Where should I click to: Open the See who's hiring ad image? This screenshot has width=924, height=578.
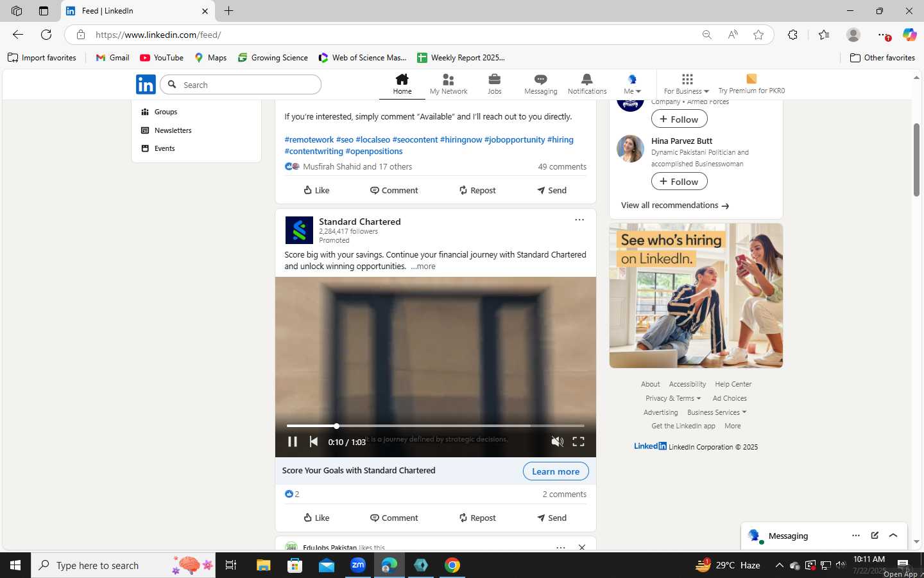pyautogui.click(x=696, y=295)
